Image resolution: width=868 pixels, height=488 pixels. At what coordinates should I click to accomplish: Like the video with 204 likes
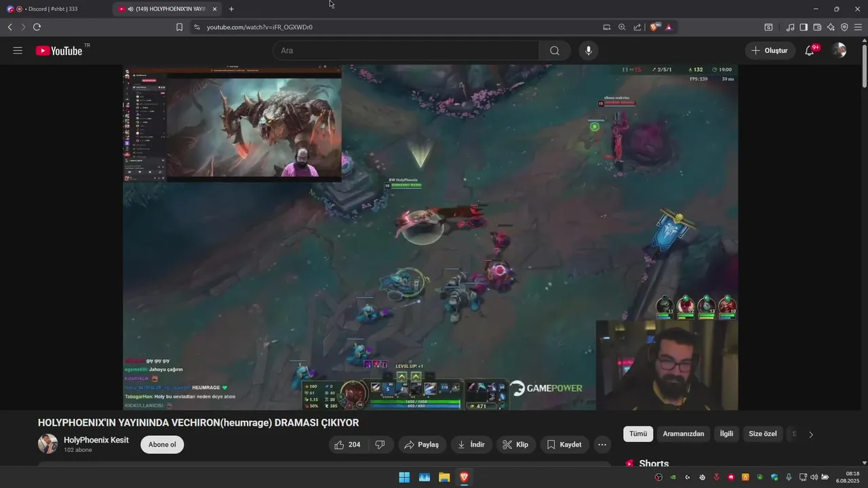point(347,445)
